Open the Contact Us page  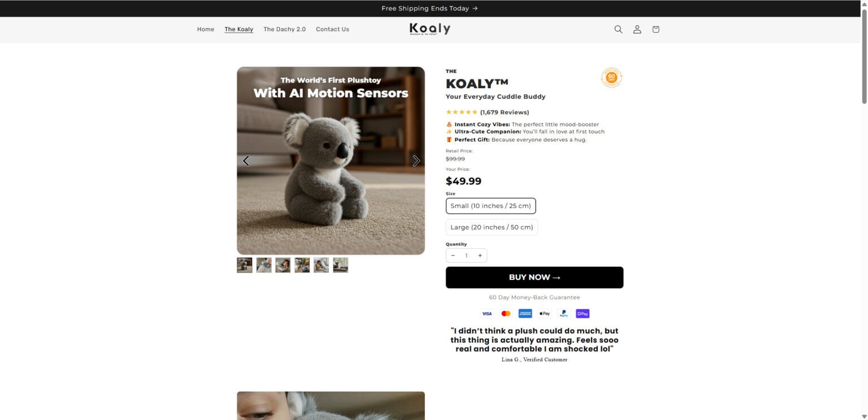click(x=332, y=29)
